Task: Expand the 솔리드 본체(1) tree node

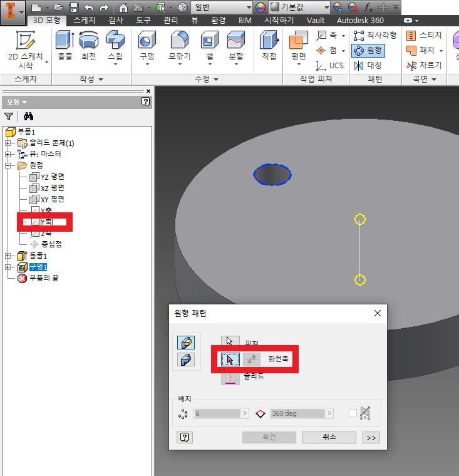Action: 8,143
